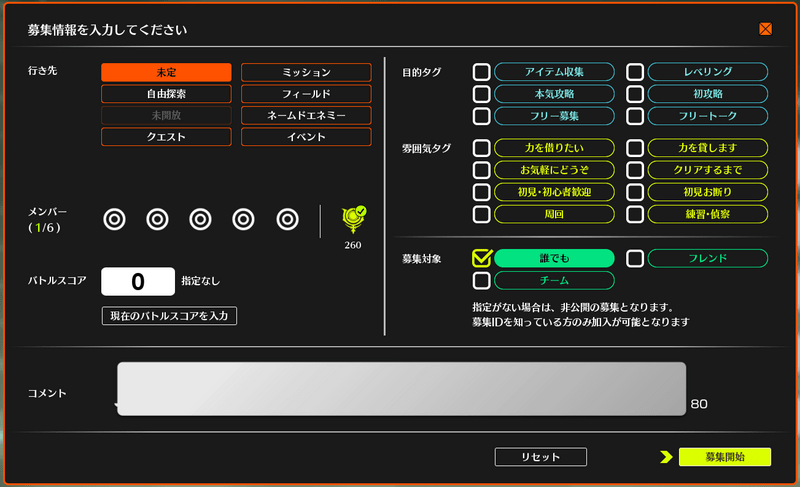
Task: Choose the クエスト destination
Action: [166, 137]
